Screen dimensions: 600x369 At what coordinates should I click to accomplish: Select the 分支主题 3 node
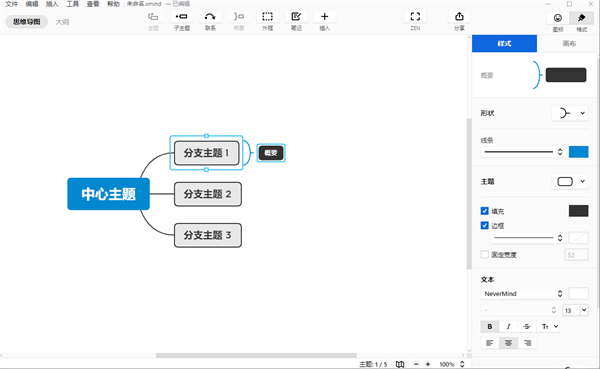click(x=208, y=235)
